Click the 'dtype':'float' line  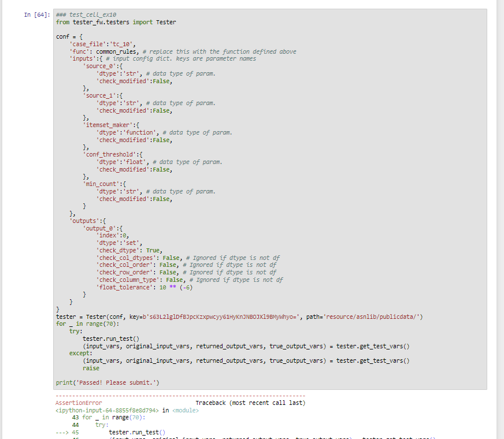click(159, 162)
